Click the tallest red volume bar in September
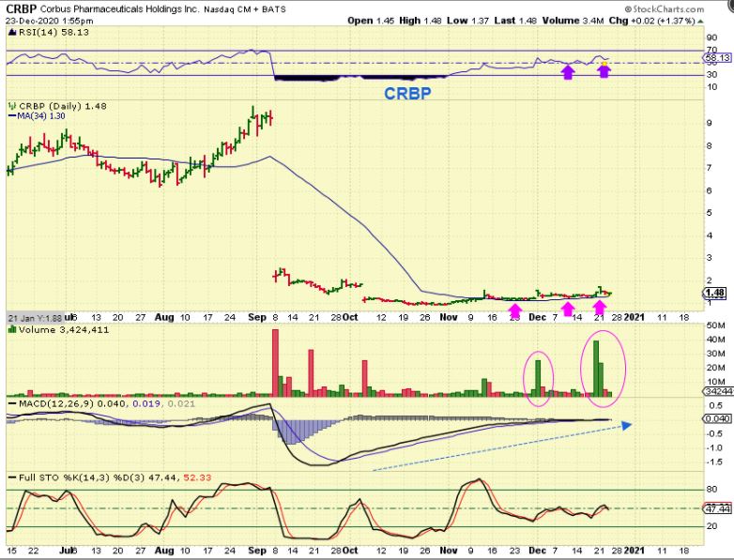 [275, 363]
